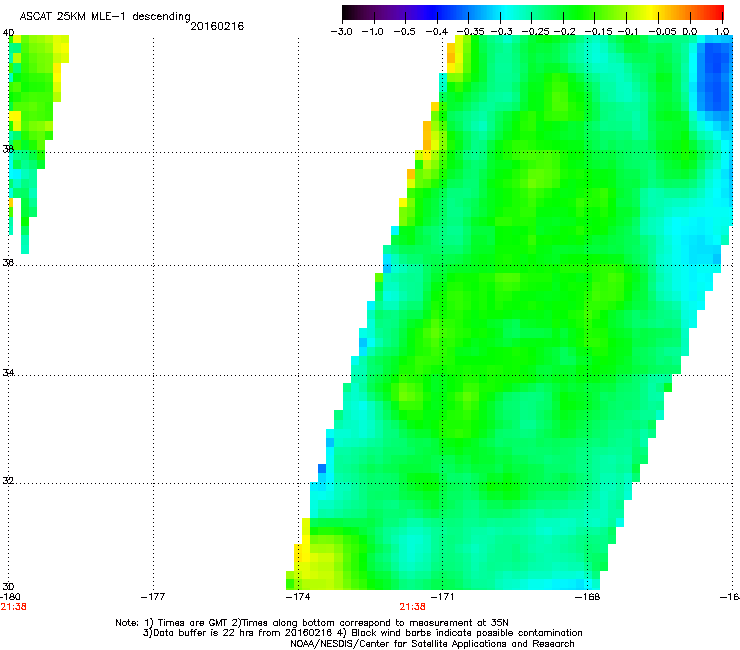740x650 pixels.
Task: Click longitude label -174
Action: click(x=298, y=597)
